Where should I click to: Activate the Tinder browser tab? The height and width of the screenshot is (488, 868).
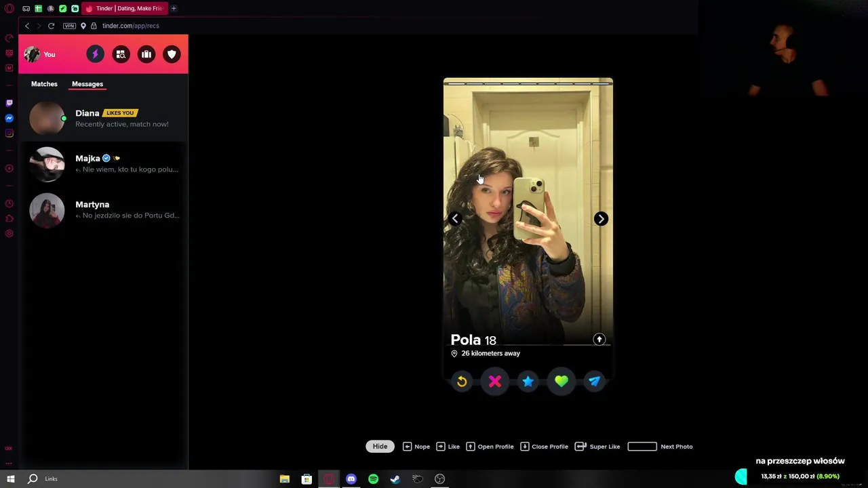coord(125,8)
